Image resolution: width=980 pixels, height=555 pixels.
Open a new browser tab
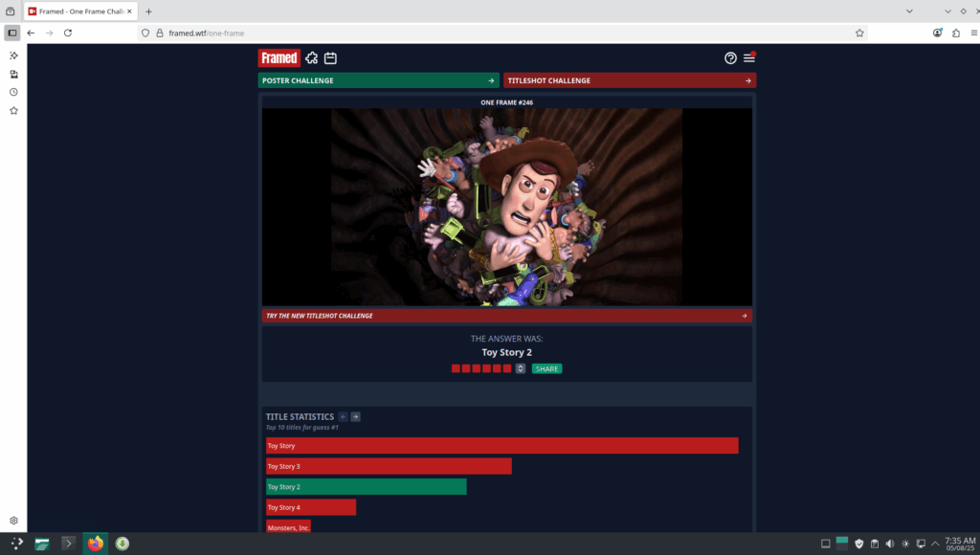tap(148, 11)
